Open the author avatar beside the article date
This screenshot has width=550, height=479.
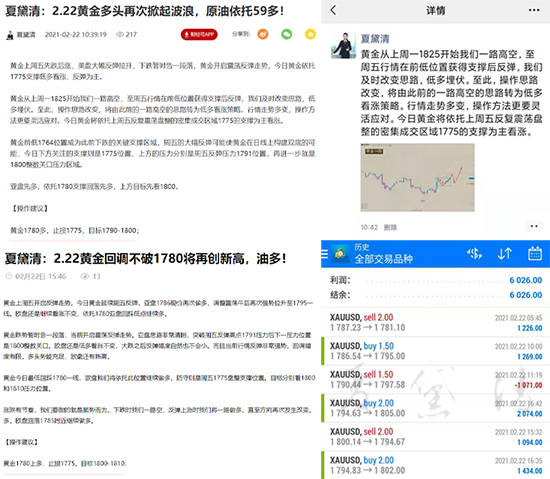(10, 35)
